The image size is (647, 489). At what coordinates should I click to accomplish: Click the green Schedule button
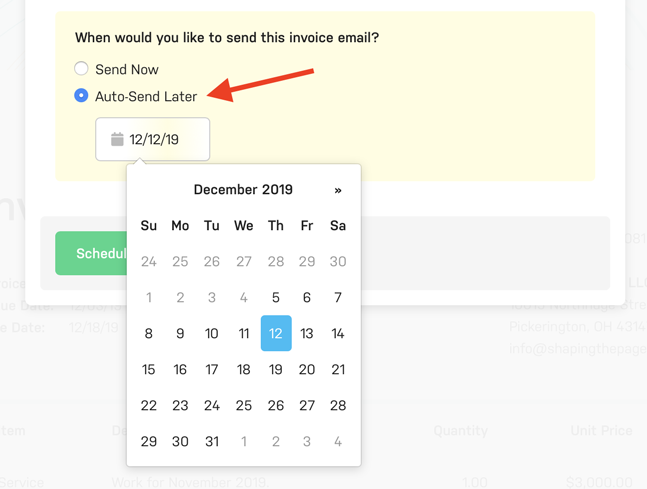92,254
